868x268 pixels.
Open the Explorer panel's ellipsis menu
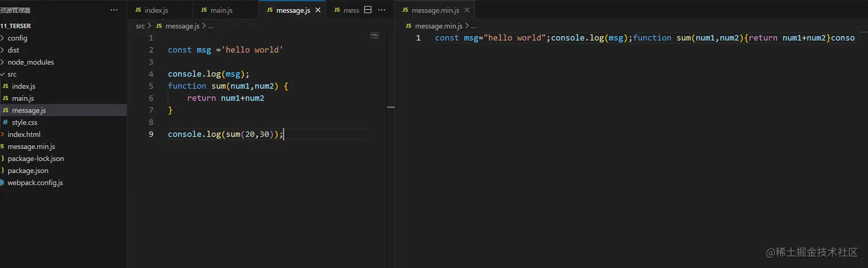point(114,10)
